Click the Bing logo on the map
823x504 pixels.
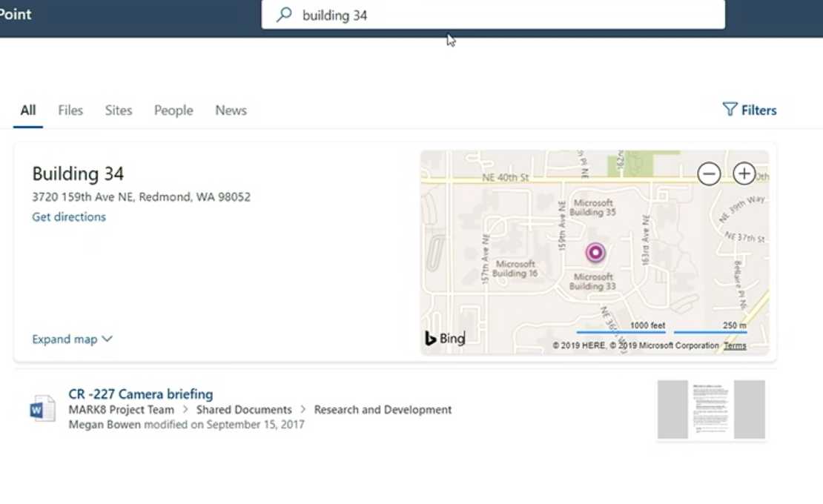click(x=445, y=339)
